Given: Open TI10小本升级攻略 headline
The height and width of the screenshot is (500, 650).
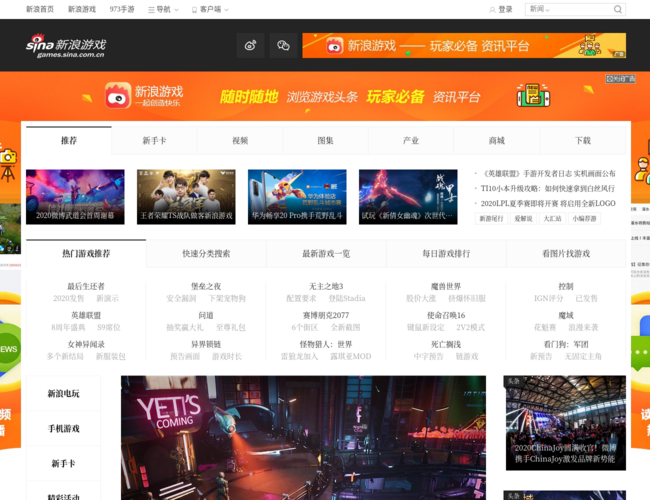Looking at the screenshot, I should coord(548,188).
